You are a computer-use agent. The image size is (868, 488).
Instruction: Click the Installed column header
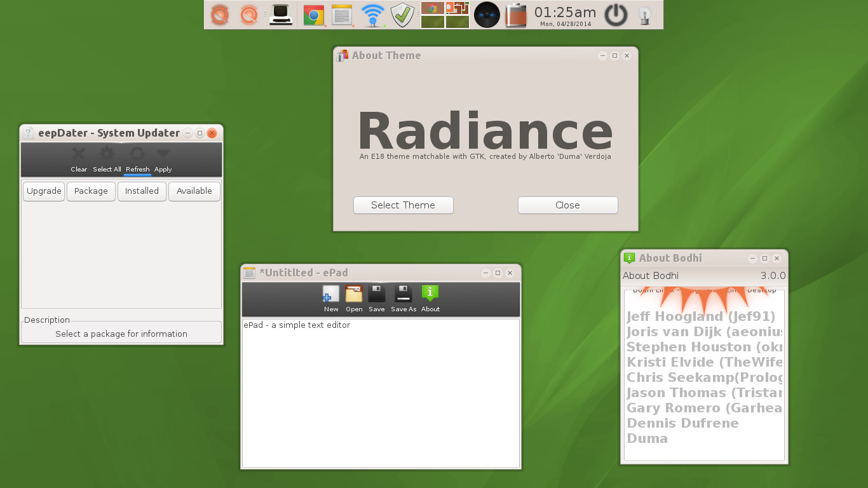142,191
